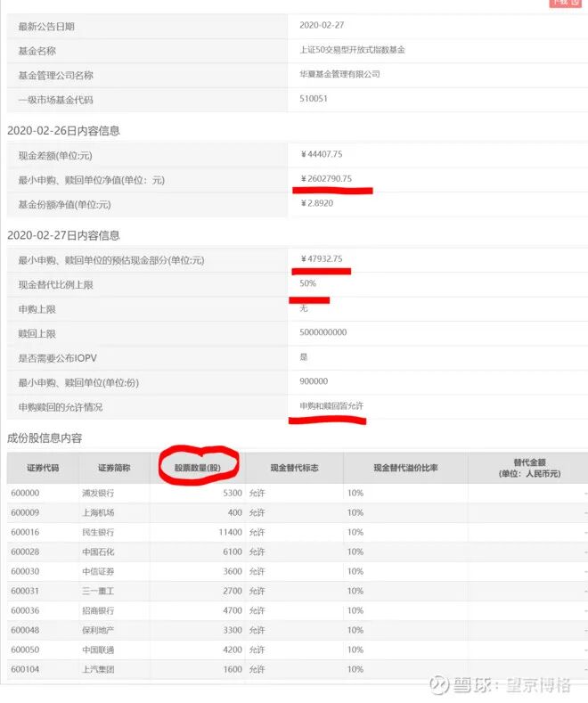Viewport: 588px width, 703px height.
Task: Click the 赎回上限 label
Action: pos(37,334)
